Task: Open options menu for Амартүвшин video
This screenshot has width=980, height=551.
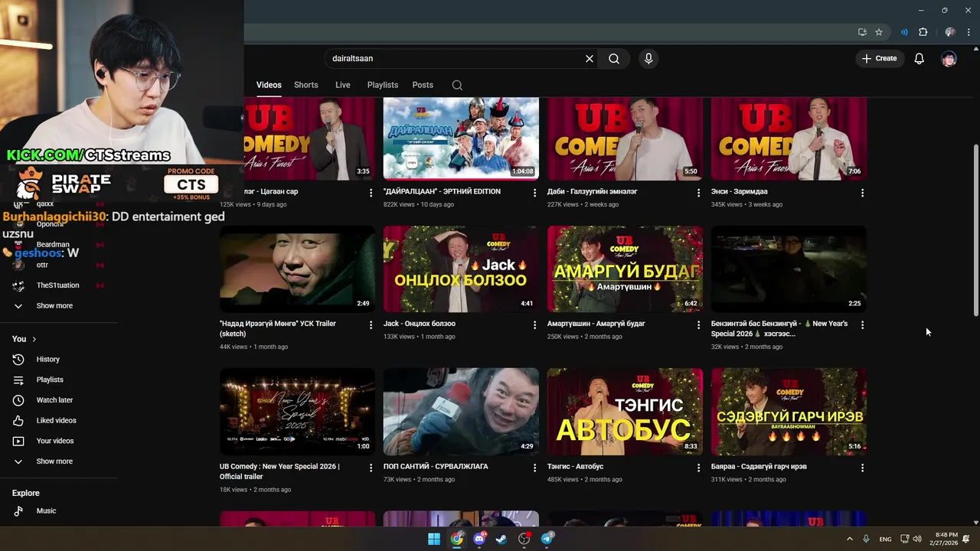Action: click(x=698, y=325)
